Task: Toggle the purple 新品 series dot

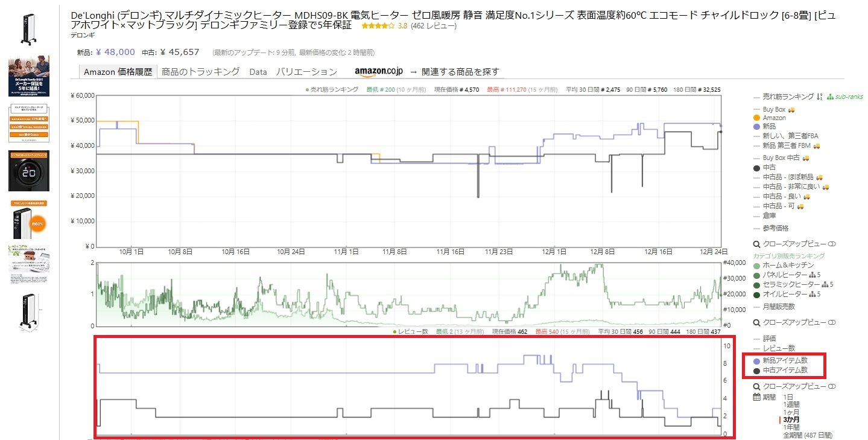Action: [x=756, y=127]
